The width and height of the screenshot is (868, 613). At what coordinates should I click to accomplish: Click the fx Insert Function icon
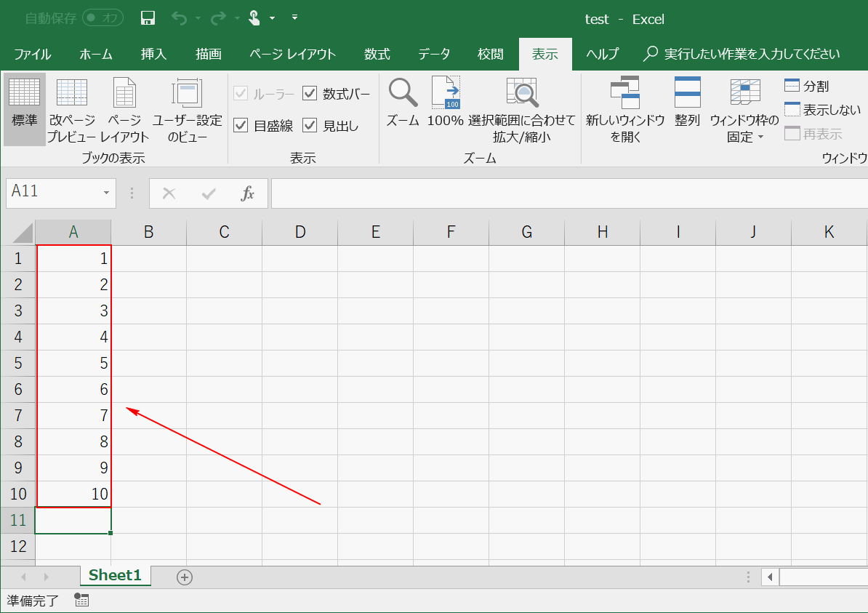[x=247, y=193]
